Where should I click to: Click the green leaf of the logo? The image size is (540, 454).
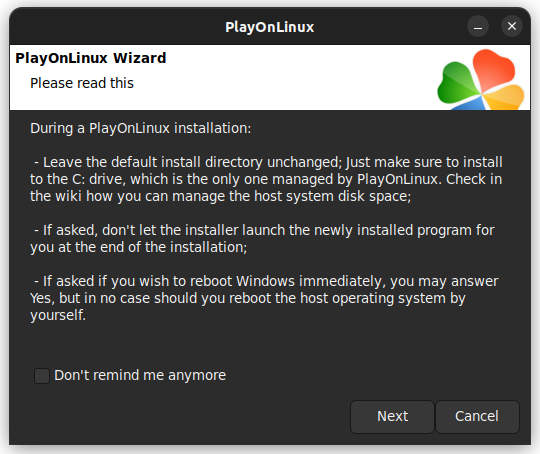pyautogui.click(x=458, y=83)
